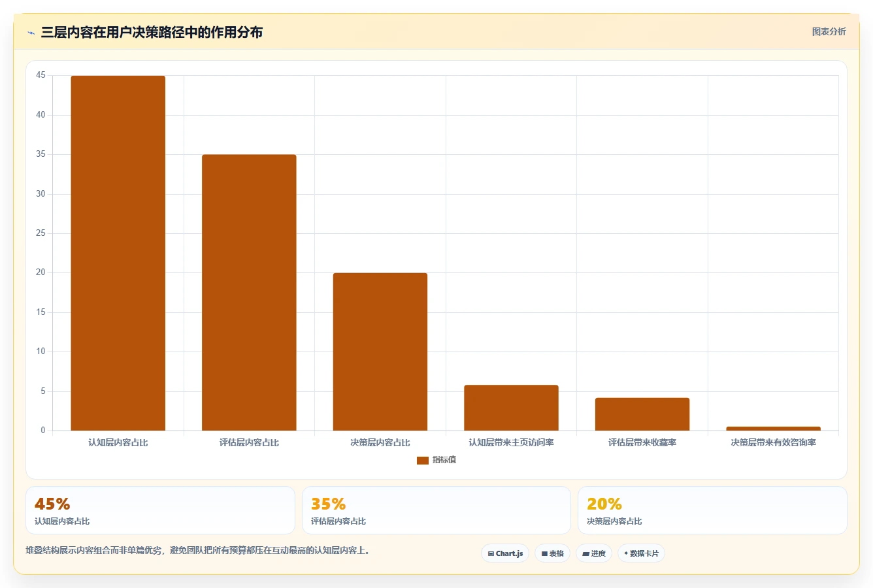Screen dimensions: 873x588
Task: Click the 决策层内容占比 bar in chart
Action: (x=380, y=351)
